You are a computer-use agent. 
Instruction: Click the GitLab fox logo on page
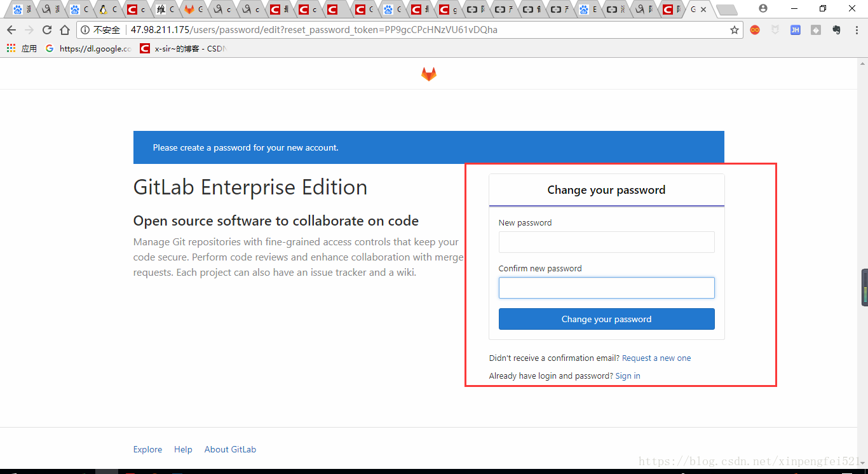point(429,74)
